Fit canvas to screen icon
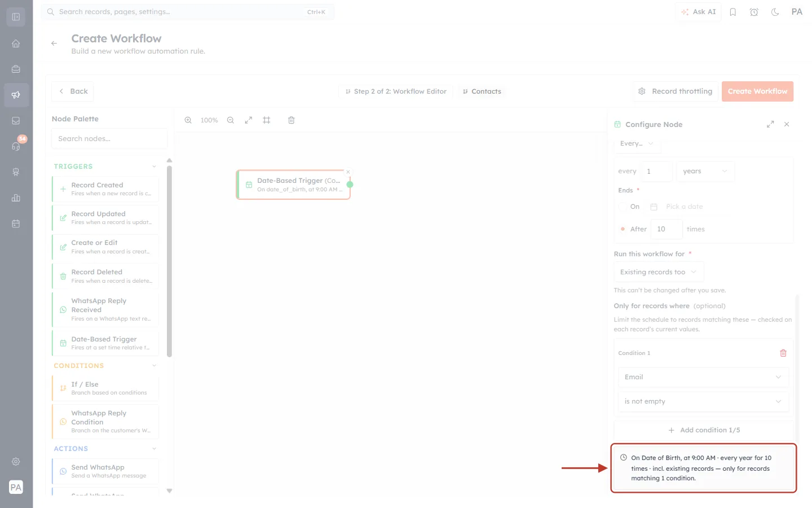Viewport: 812px width, 508px height. click(249, 120)
